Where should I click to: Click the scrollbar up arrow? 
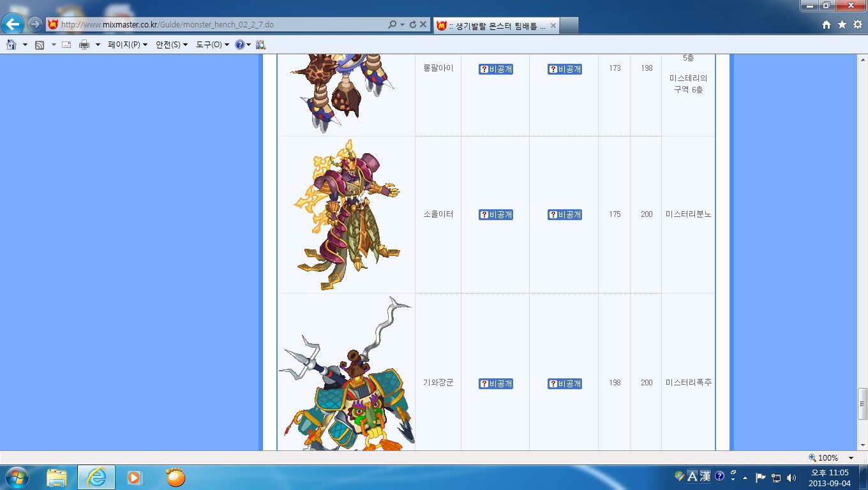click(862, 59)
